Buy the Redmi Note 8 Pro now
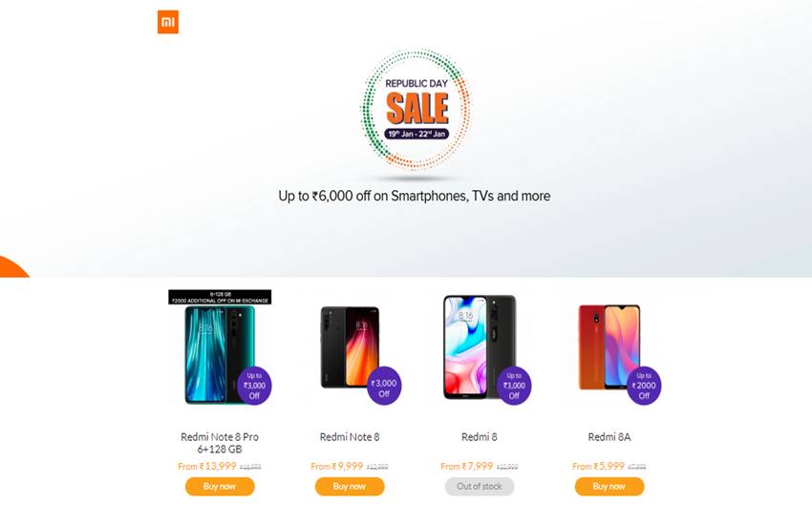This screenshot has width=812, height=525. 220,486
